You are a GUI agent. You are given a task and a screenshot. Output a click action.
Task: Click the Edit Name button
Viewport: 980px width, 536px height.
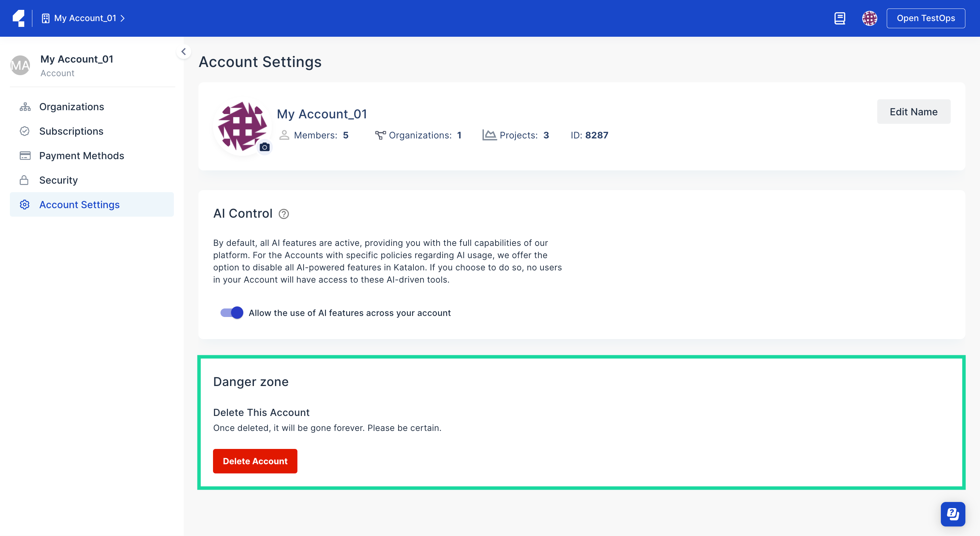pyautogui.click(x=913, y=111)
